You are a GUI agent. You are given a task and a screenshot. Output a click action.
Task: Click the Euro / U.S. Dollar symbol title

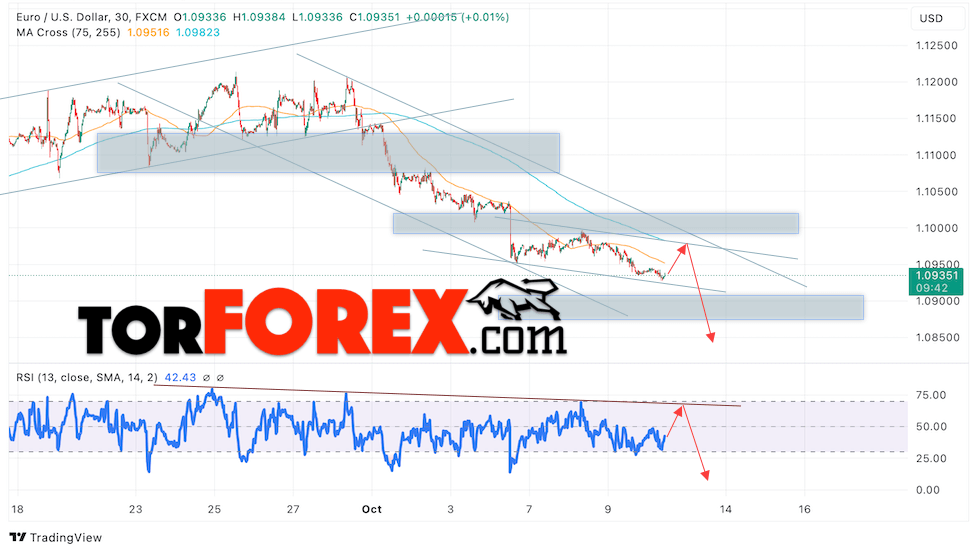coord(62,17)
